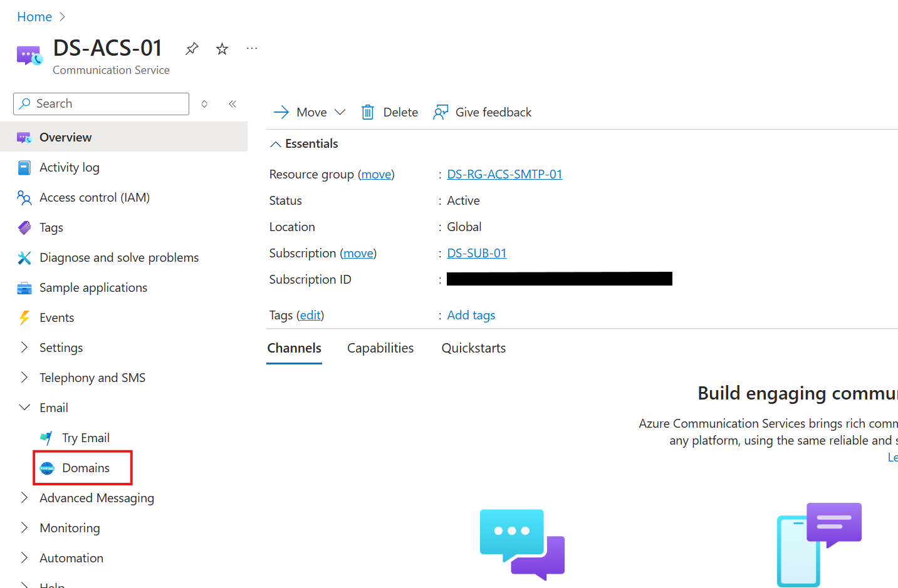Click the Give feedback icon

click(441, 112)
